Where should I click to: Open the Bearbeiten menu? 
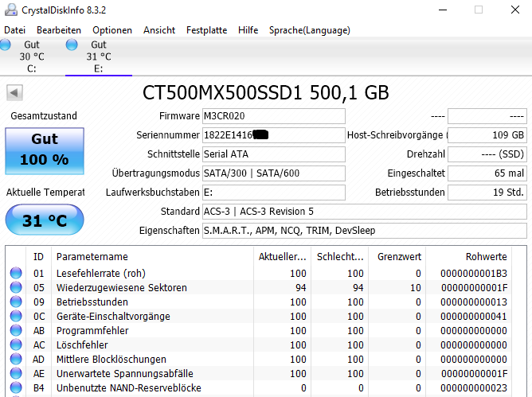[x=59, y=30]
